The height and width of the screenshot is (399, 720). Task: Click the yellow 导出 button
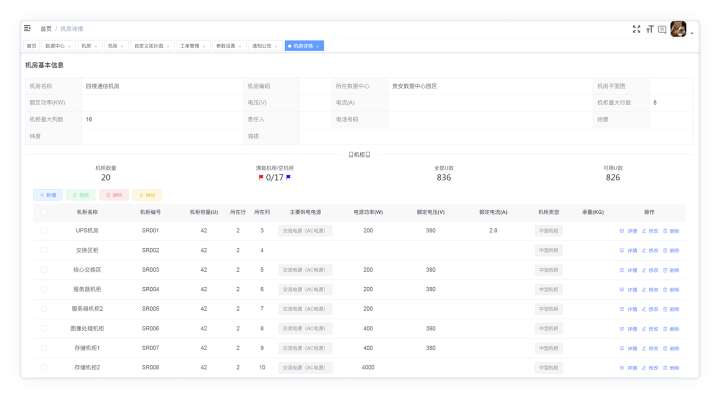(x=147, y=195)
